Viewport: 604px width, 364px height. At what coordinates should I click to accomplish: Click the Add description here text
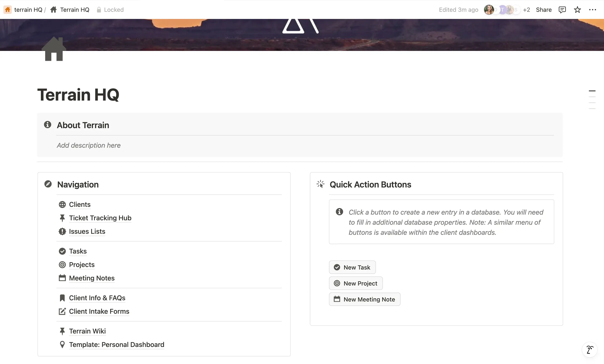coord(88,145)
